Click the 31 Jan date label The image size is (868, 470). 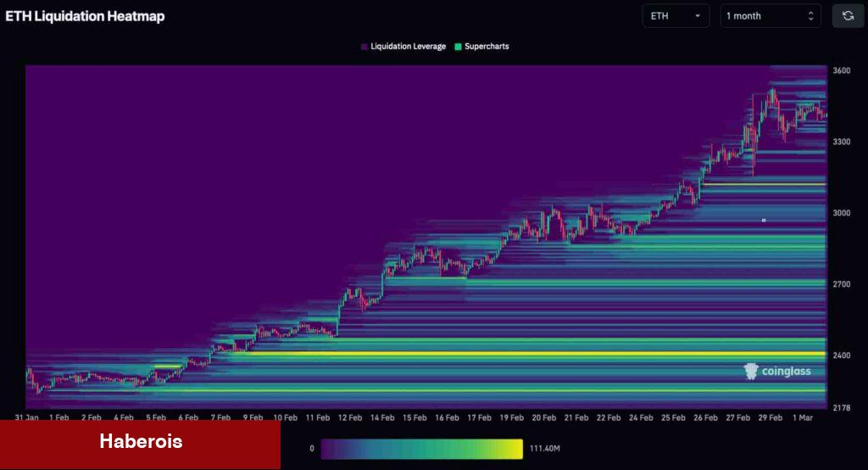[26, 417]
